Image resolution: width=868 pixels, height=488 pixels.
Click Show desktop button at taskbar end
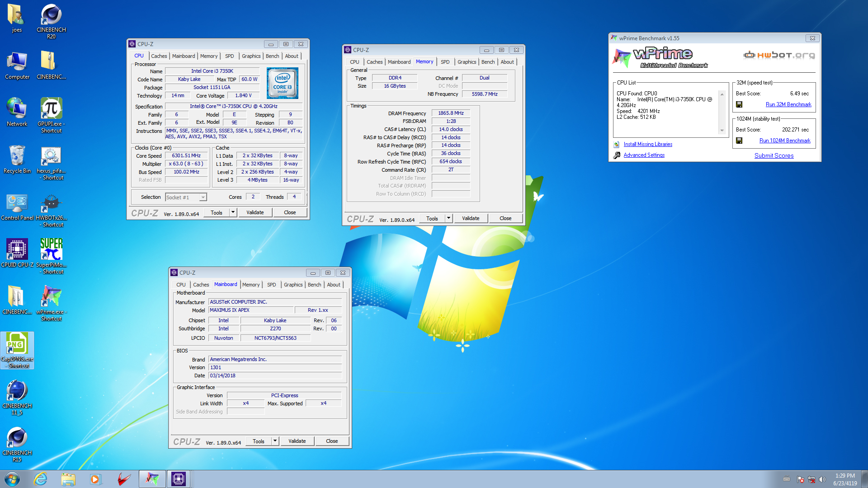(x=865, y=479)
